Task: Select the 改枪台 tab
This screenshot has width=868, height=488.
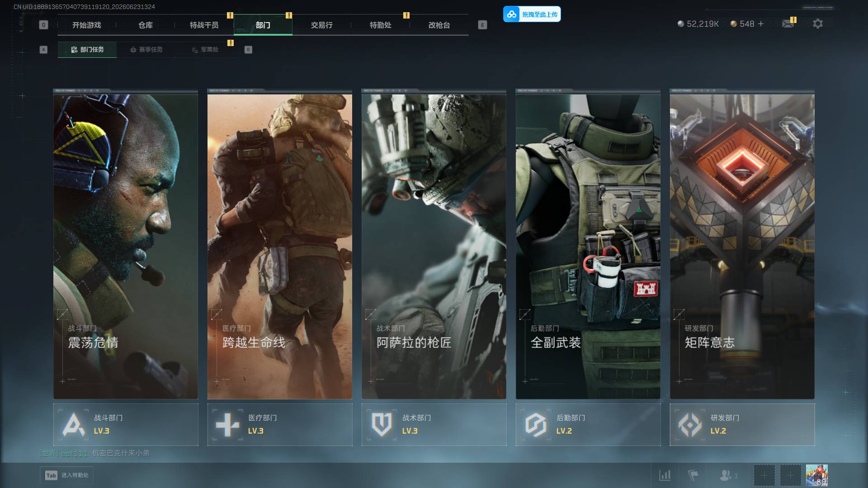Action: click(x=439, y=25)
